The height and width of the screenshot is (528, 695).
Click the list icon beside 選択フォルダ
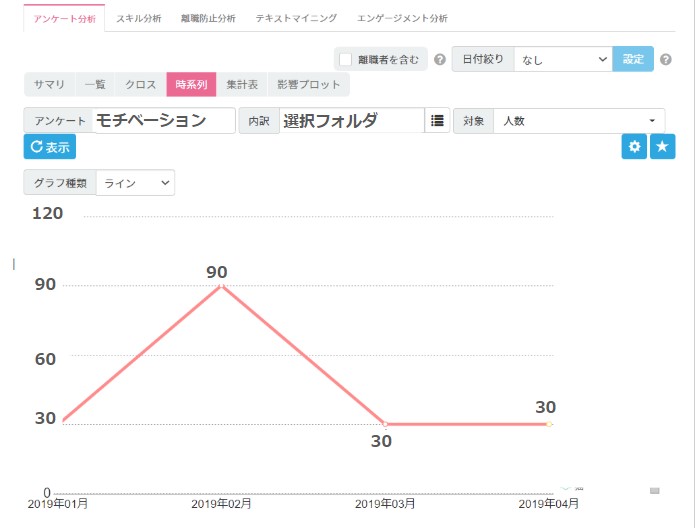[x=437, y=121]
